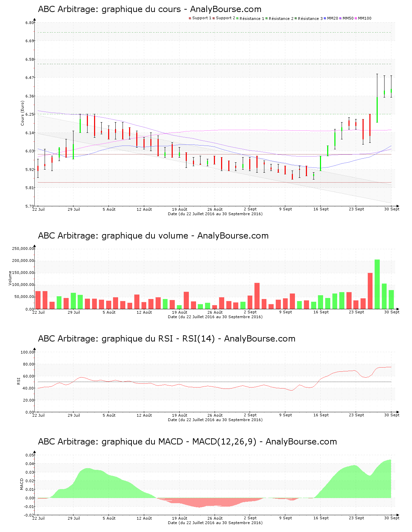Click '22 Juil' date on price chart

38,209
